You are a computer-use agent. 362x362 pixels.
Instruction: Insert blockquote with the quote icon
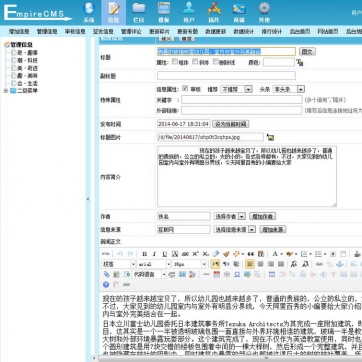tap(251, 254)
